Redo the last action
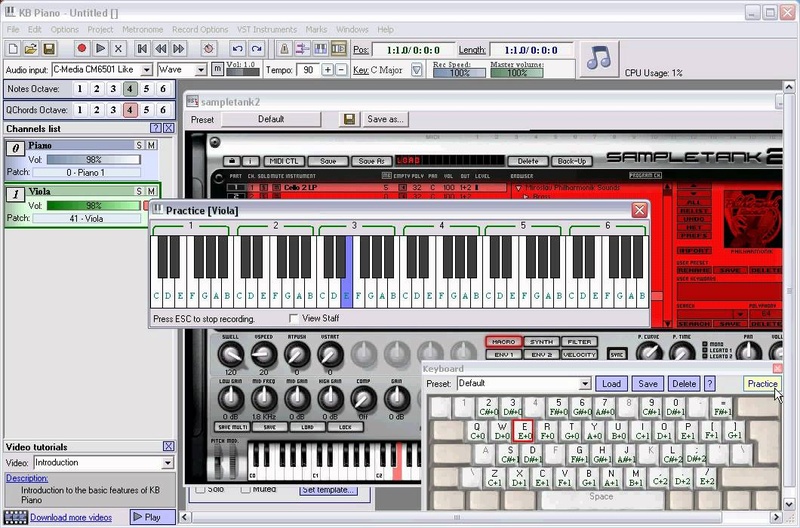 [256, 49]
